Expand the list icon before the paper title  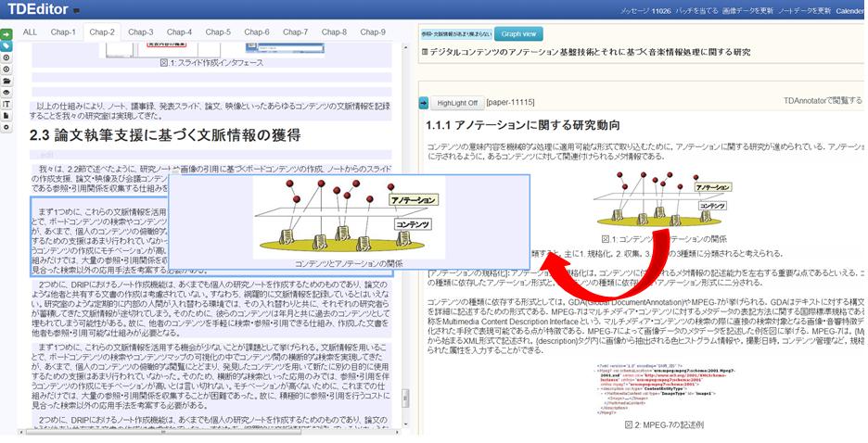[x=424, y=53]
